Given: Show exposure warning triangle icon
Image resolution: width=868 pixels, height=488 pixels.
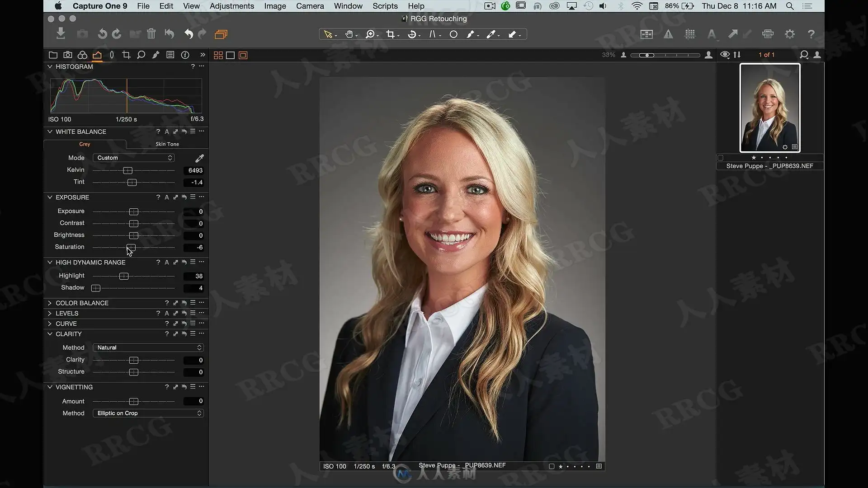Looking at the screenshot, I should click(x=668, y=34).
